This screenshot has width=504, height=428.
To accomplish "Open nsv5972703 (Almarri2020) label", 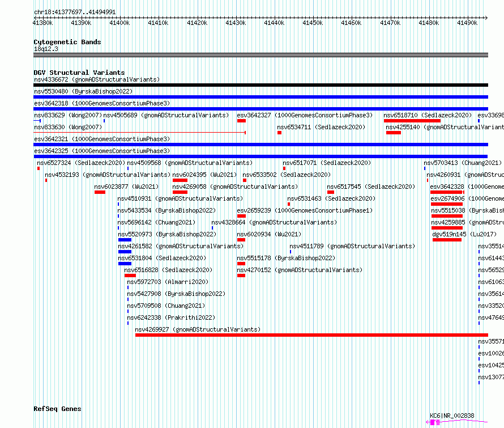I will coord(168,282).
